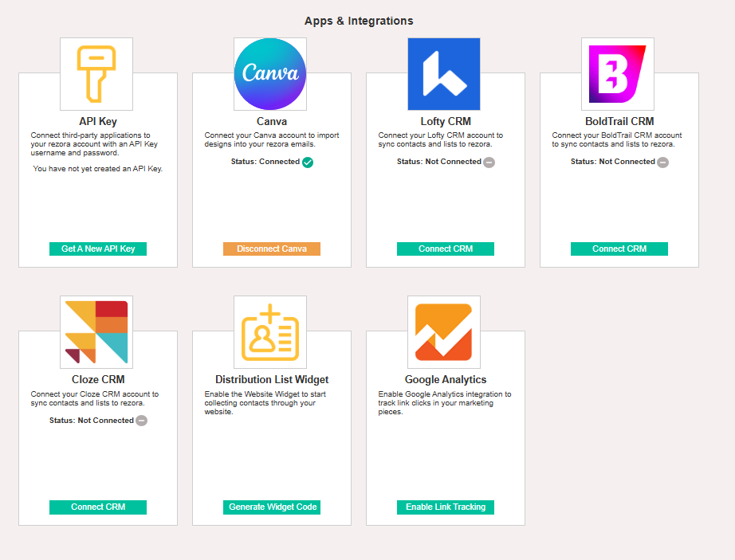Click the gray Not Connected icon for BoldTrail CRM
Image resolution: width=735 pixels, height=560 pixels.
click(x=662, y=162)
